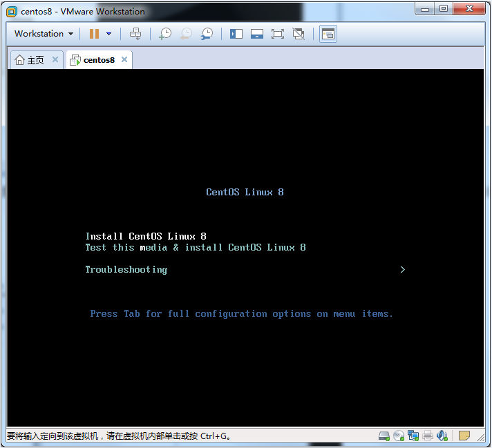The height and width of the screenshot is (448, 492).
Task: Click the Send Ctrl+Alt+Del toolbar icon
Action: point(135,33)
